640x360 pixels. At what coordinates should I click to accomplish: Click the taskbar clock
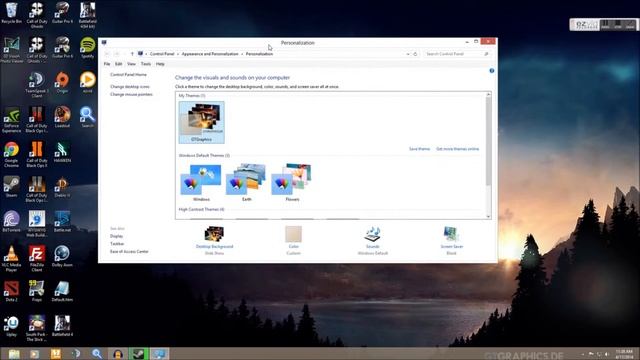624,354
